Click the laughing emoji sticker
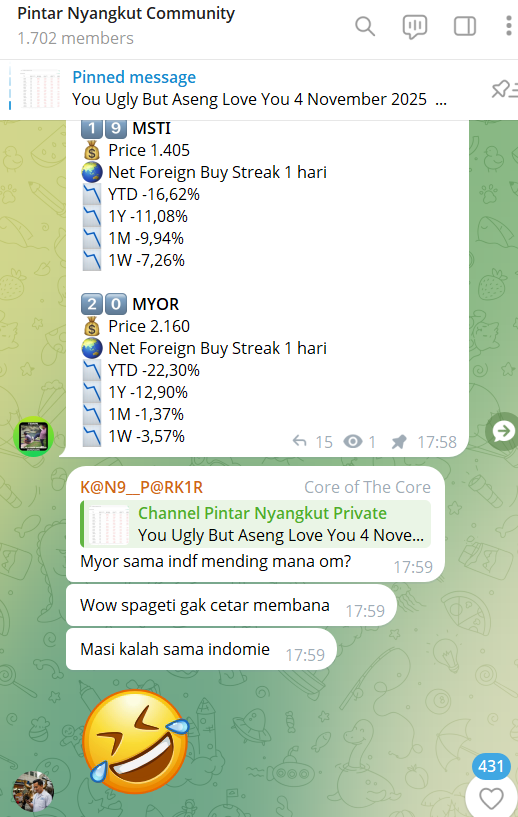518x817 pixels. [x=136, y=741]
